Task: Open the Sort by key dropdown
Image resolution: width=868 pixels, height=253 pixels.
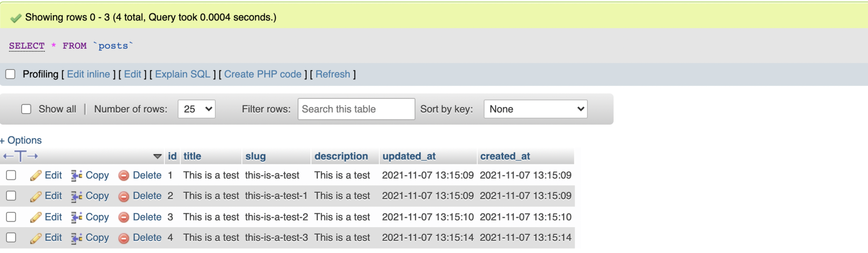Action: point(535,109)
